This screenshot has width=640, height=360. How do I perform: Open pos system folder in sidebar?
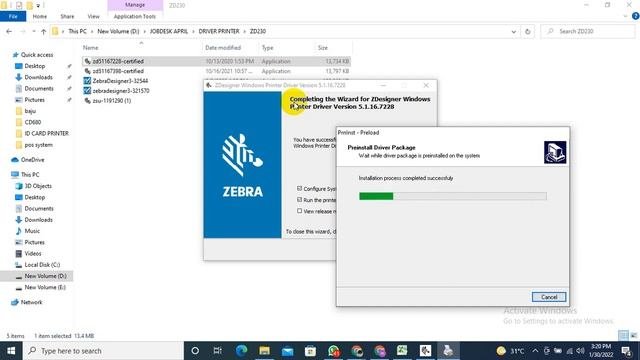[38, 145]
